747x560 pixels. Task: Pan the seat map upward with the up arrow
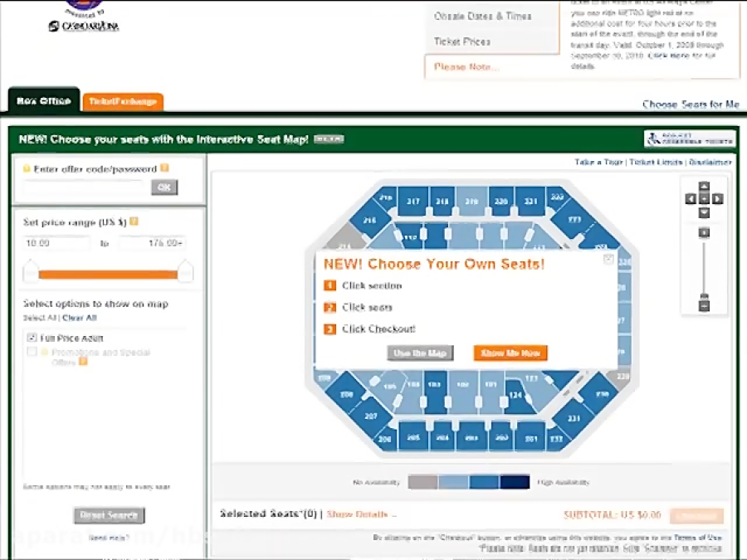(705, 186)
